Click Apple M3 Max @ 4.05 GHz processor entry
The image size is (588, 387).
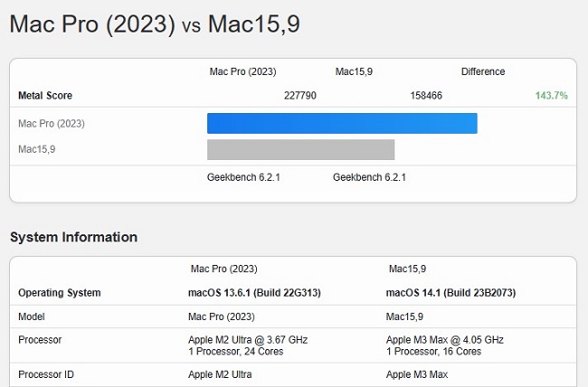443,339
